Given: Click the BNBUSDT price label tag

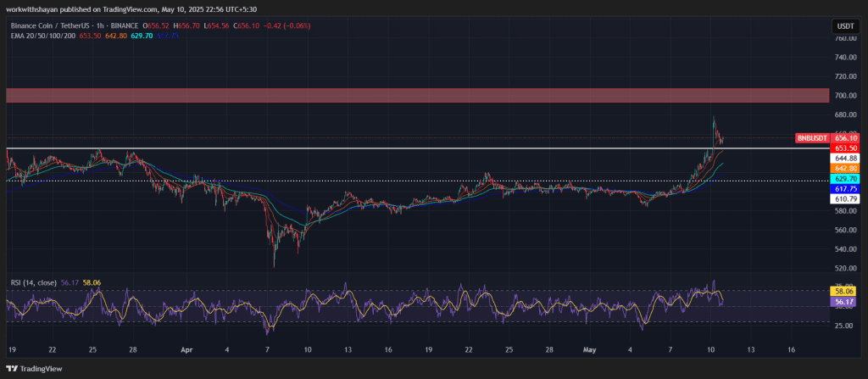Looking at the screenshot, I should click(x=812, y=137).
